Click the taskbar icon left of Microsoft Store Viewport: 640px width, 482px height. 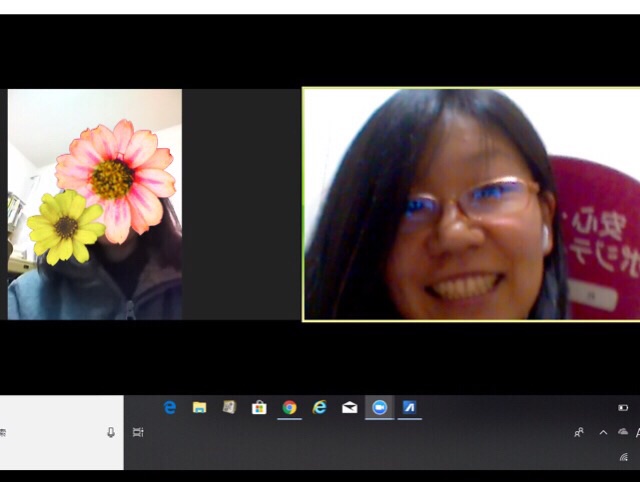point(229,407)
